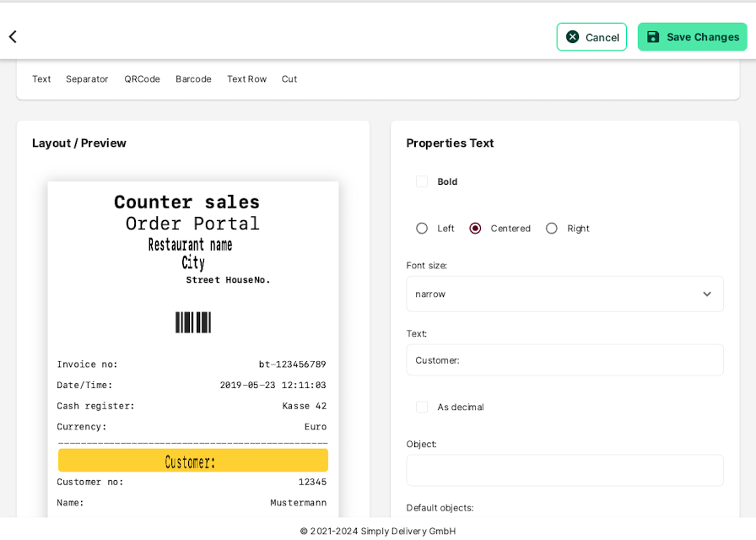
Task: Select the Customer no: label in preview
Action: pos(90,482)
